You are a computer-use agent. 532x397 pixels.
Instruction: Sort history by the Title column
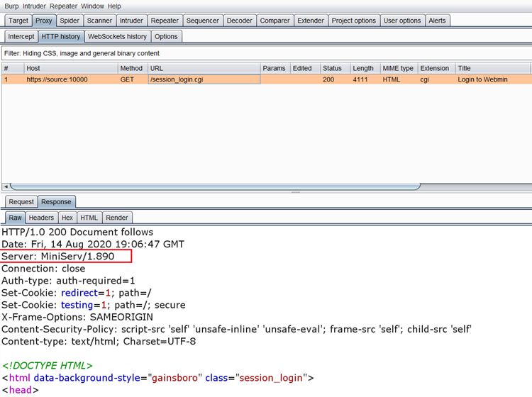[x=493, y=69]
